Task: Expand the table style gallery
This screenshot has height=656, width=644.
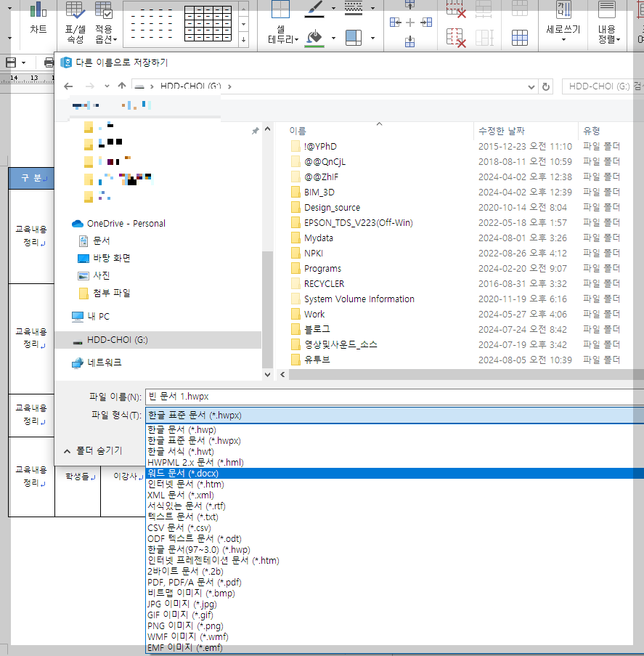Action: (x=243, y=40)
